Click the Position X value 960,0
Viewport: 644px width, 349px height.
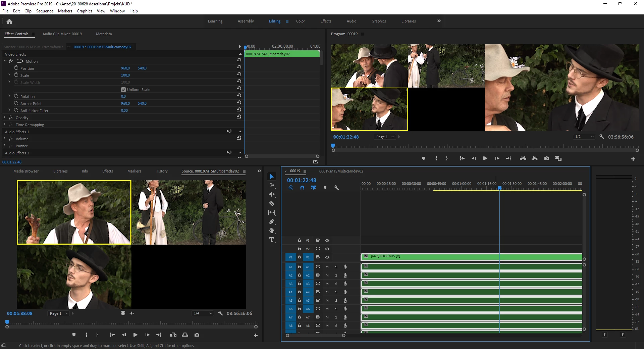pos(125,68)
